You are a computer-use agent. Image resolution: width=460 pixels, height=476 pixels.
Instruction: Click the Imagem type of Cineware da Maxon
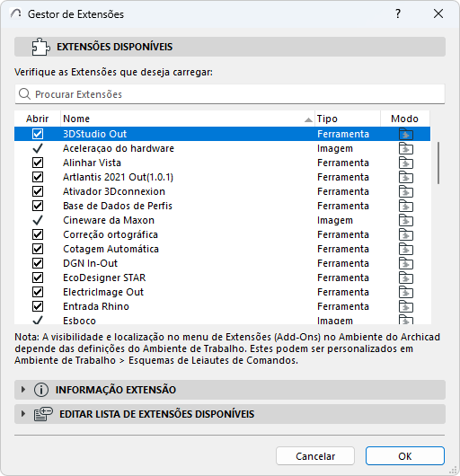[x=335, y=220]
